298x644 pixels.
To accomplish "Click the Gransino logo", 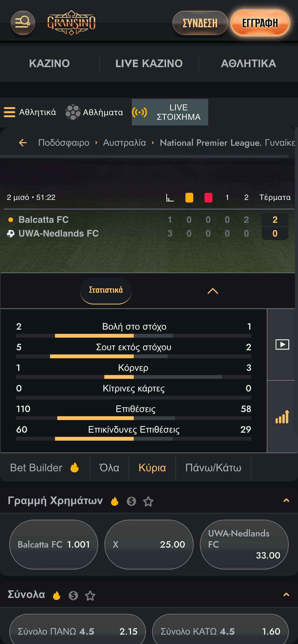I will click(x=71, y=23).
